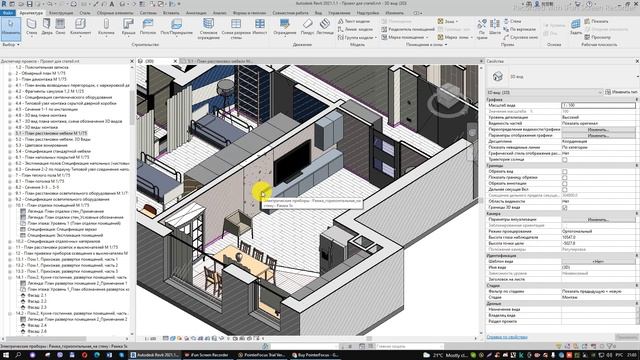Select the Ограждение (Railing) tool
640x360 pixels.
(284, 27)
